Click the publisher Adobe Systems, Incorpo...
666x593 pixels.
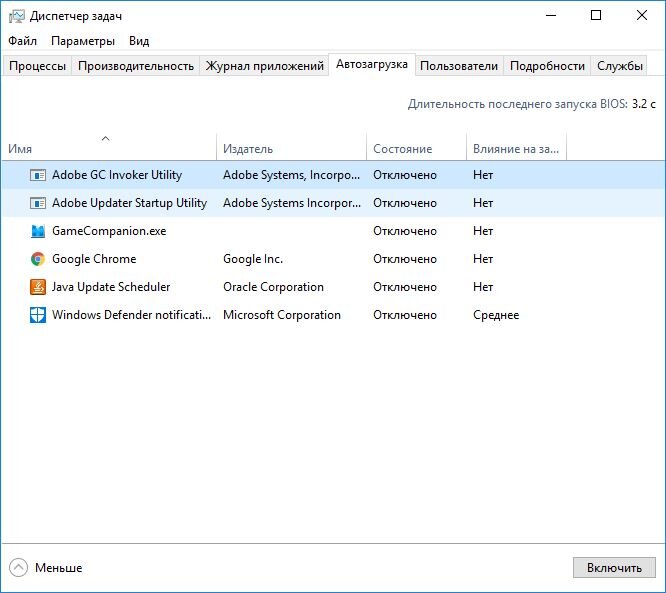pyautogui.click(x=291, y=175)
